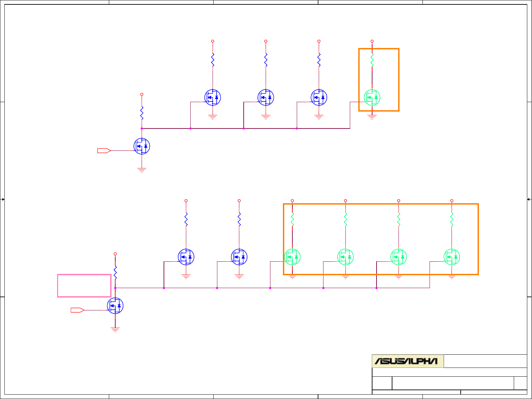Viewport: 532px width, 399px height.
Task: Click the ASUS ALPHA logo in title block
Action: 408,361
